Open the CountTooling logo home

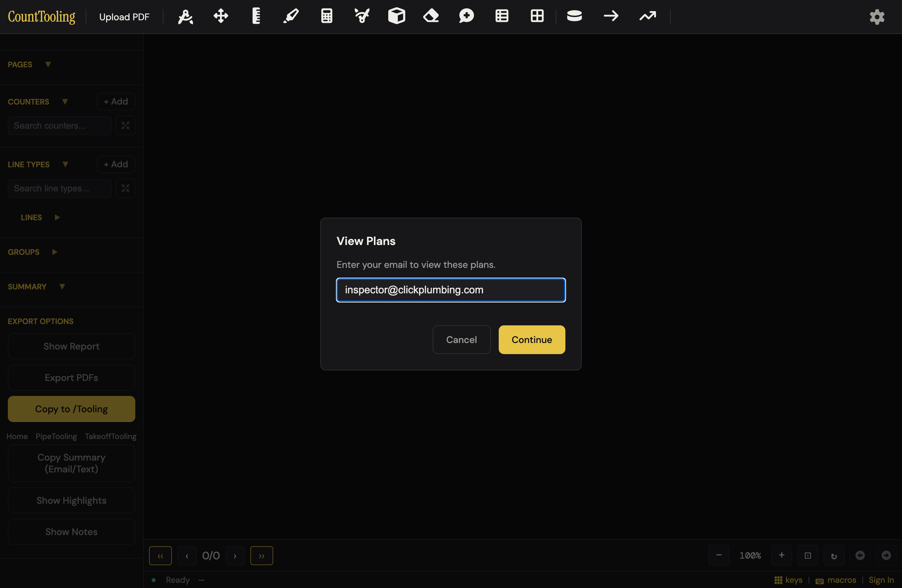pos(42,17)
